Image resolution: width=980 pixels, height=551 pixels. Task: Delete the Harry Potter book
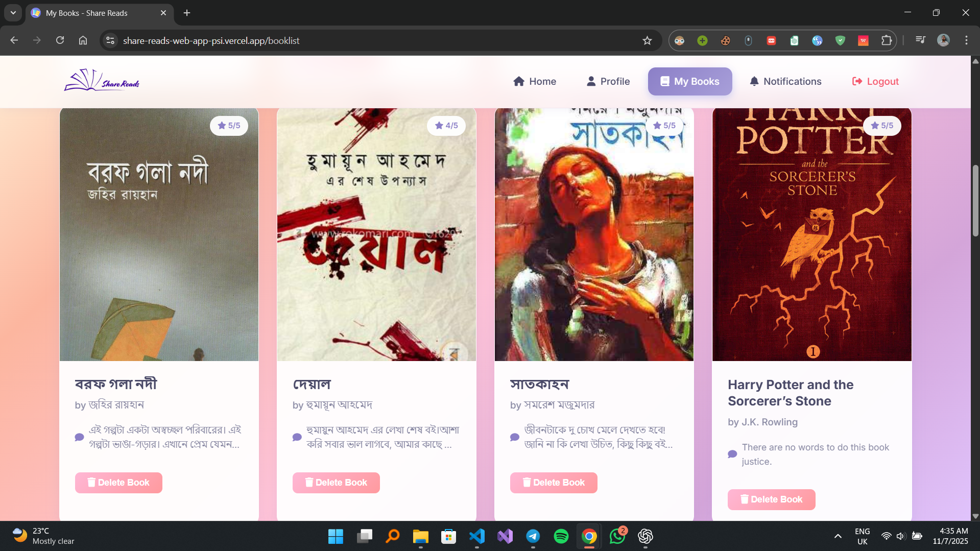(x=771, y=499)
